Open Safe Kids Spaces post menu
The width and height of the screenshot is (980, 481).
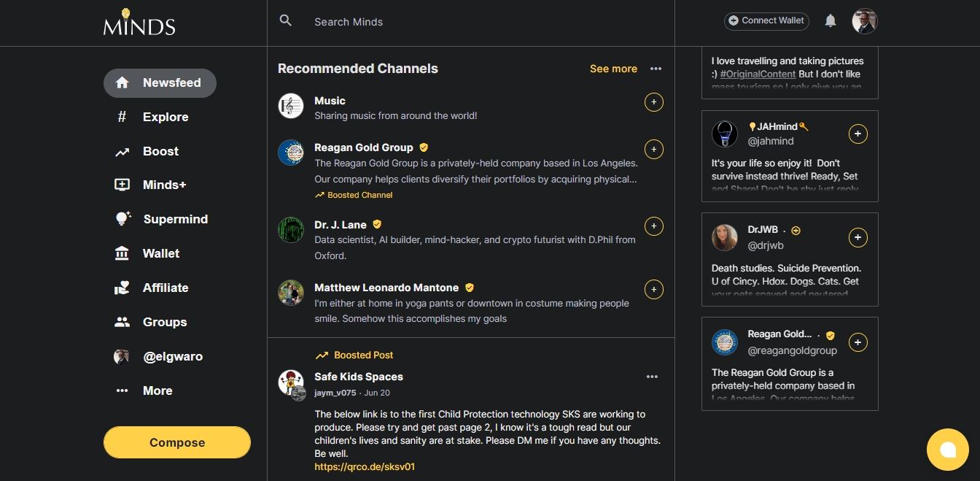[x=652, y=377]
